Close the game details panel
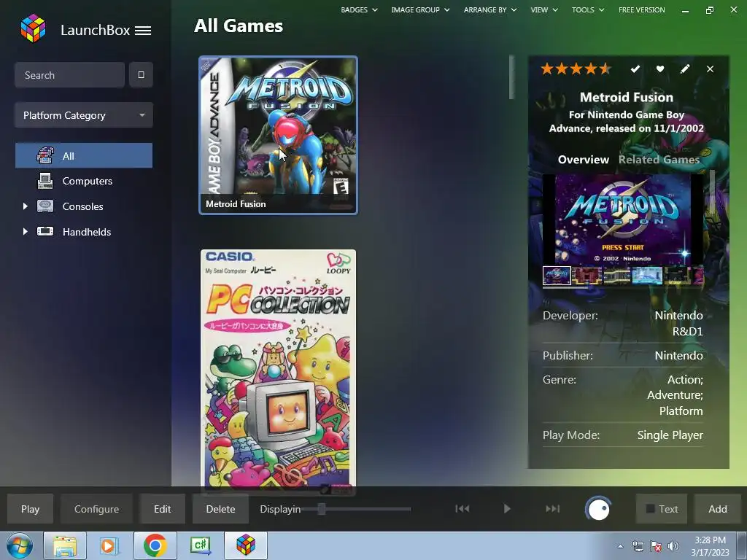This screenshot has width=747, height=560. point(710,69)
